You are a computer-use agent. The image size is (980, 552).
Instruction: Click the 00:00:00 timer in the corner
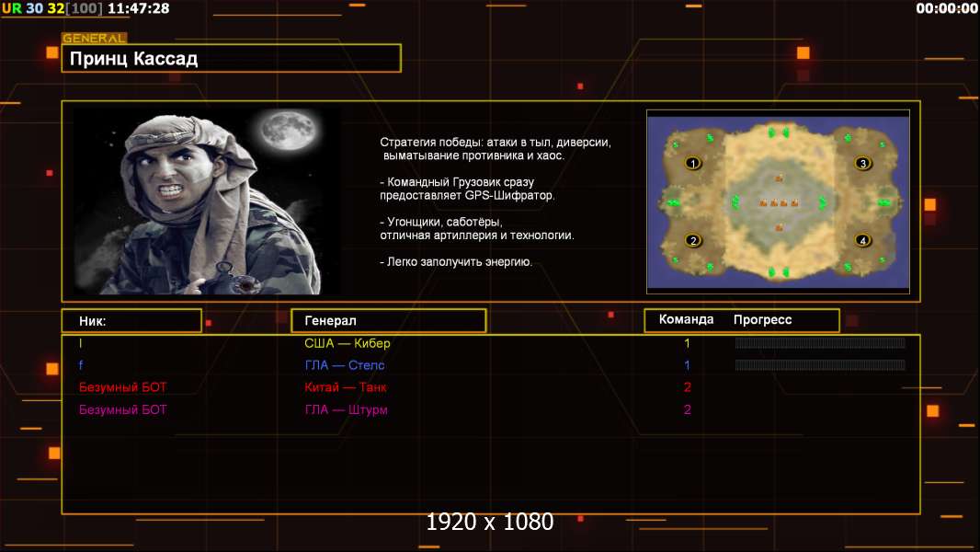(946, 8)
